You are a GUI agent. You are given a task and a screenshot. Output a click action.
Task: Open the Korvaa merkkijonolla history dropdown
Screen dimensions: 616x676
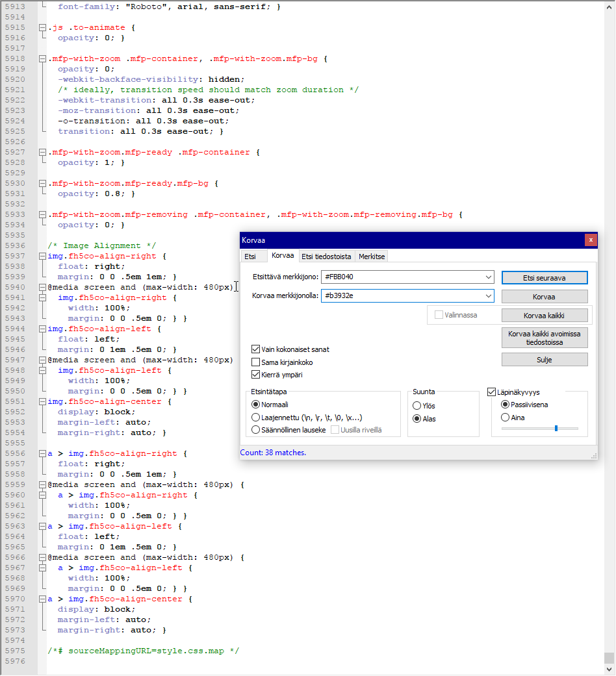coord(488,295)
